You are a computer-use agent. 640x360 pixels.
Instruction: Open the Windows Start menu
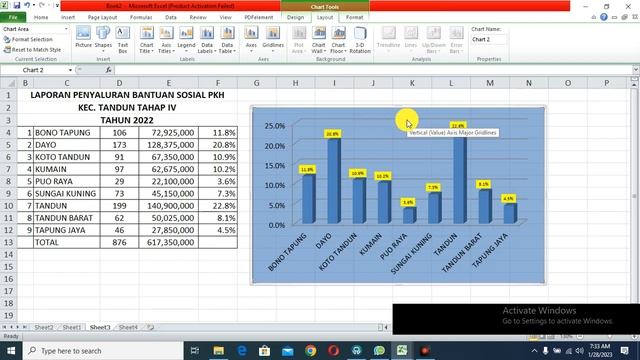[x=11, y=351]
